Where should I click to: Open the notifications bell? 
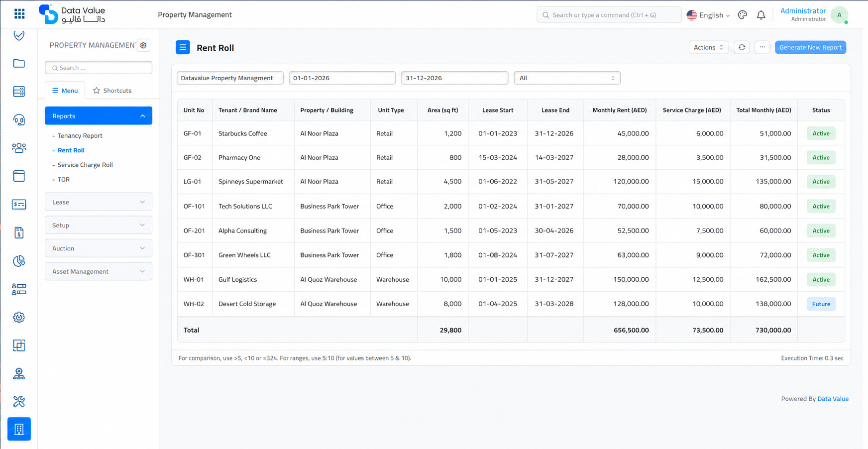coord(761,15)
